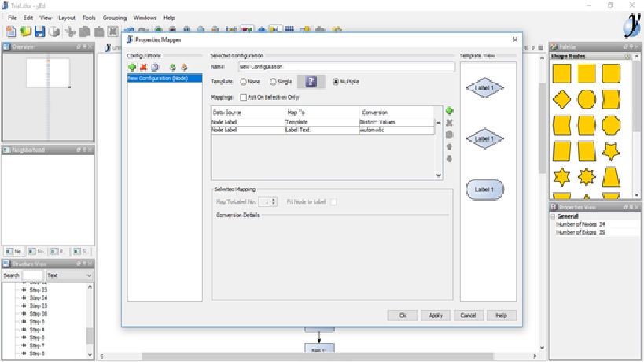Image resolution: width=644 pixels, height=362 pixels.
Task: Click the Print toolbar icon
Action: click(53, 31)
